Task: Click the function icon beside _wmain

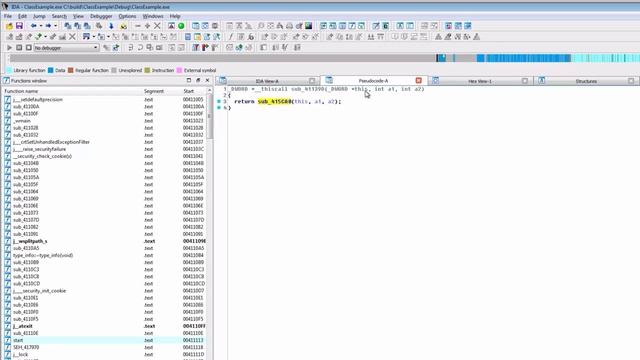Action: pos(7,121)
